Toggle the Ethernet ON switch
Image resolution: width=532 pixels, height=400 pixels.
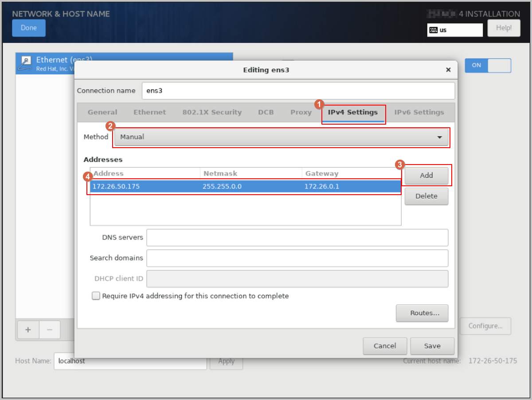(x=488, y=66)
